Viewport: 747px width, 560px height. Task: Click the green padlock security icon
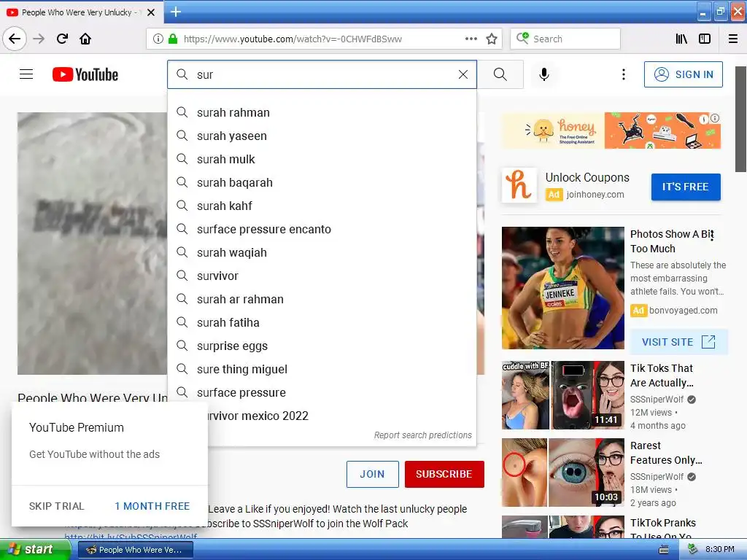coord(173,39)
